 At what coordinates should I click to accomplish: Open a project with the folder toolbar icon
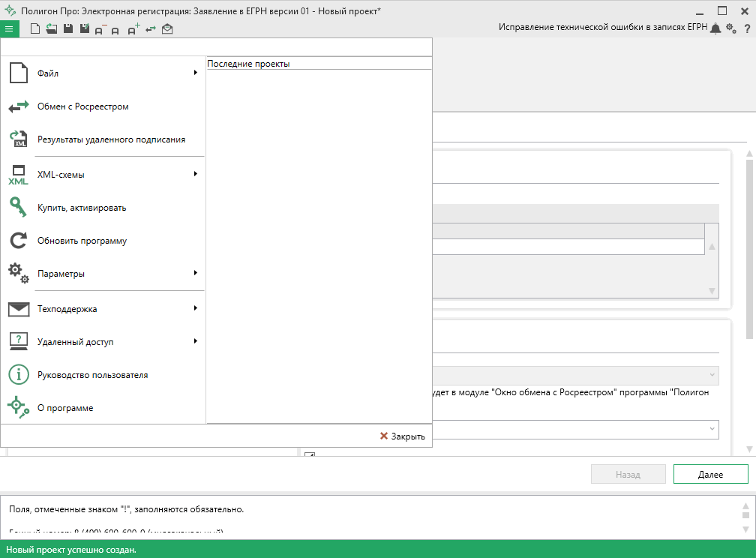52,29
